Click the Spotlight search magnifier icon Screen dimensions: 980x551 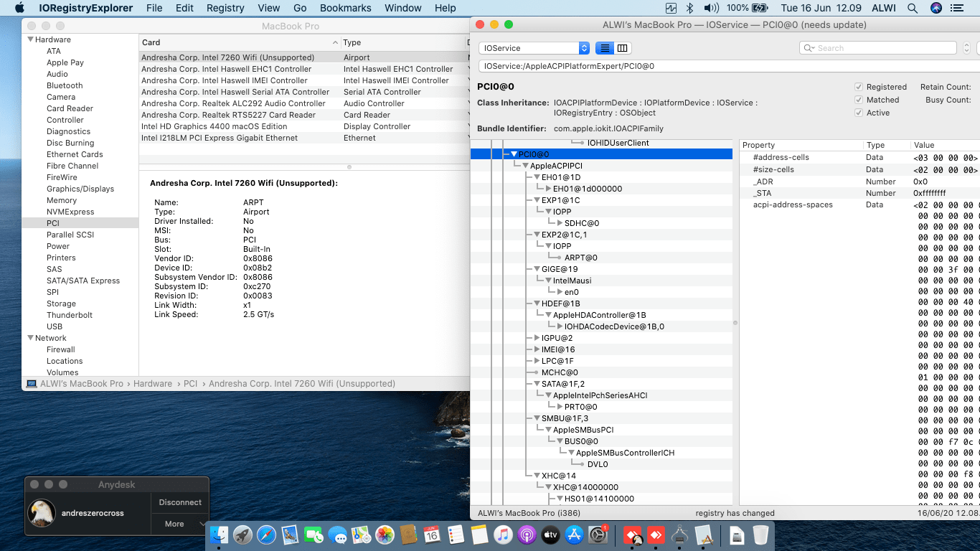pyautogui.click(x=913, y=8)
